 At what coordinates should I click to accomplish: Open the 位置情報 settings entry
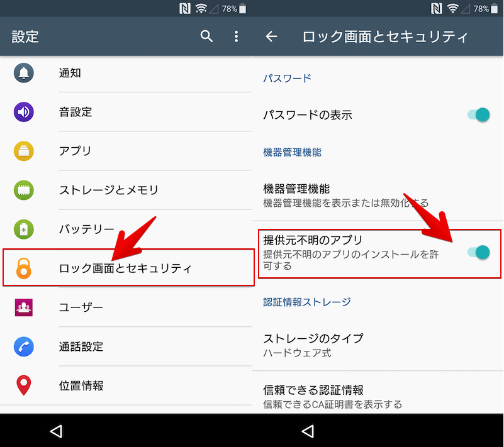point(81,385)
